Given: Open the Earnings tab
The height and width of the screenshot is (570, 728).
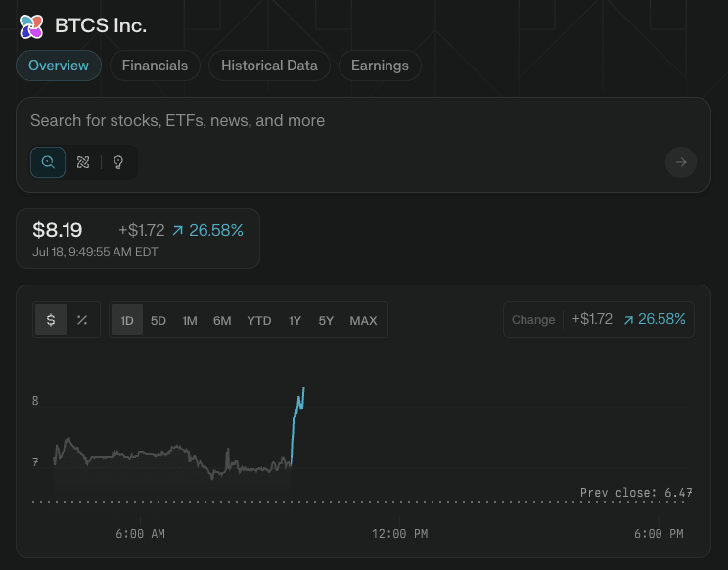Looking at the screenshot, I should pos(380,66).
